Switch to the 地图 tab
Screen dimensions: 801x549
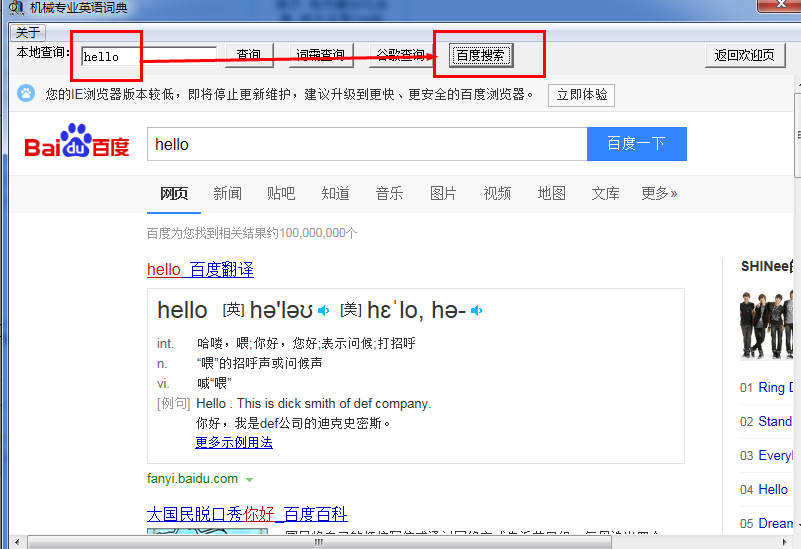pyautogui.click(x=551, y=194)
